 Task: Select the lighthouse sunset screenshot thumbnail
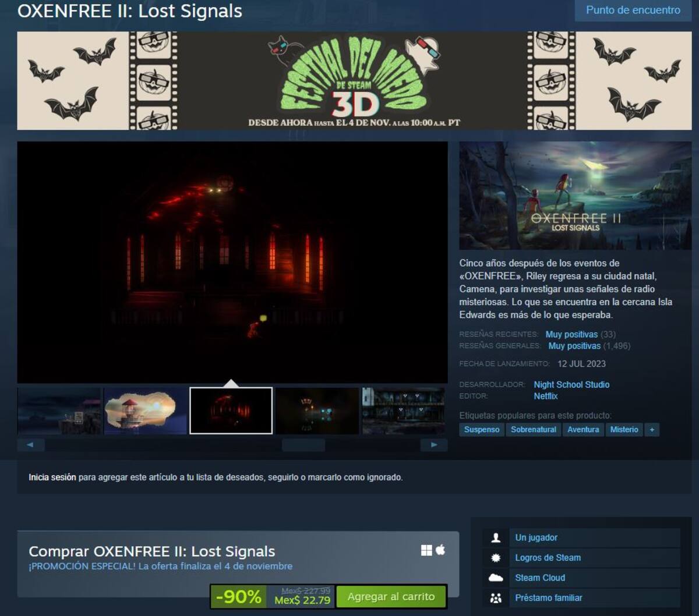[146, 411]
